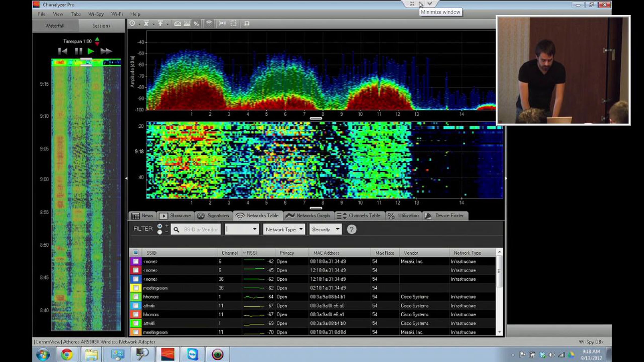Click the broadcast signal toolbar icon
Image resolution: width=644 pixels, height=362 pixels.
click(x=222, y=24)
